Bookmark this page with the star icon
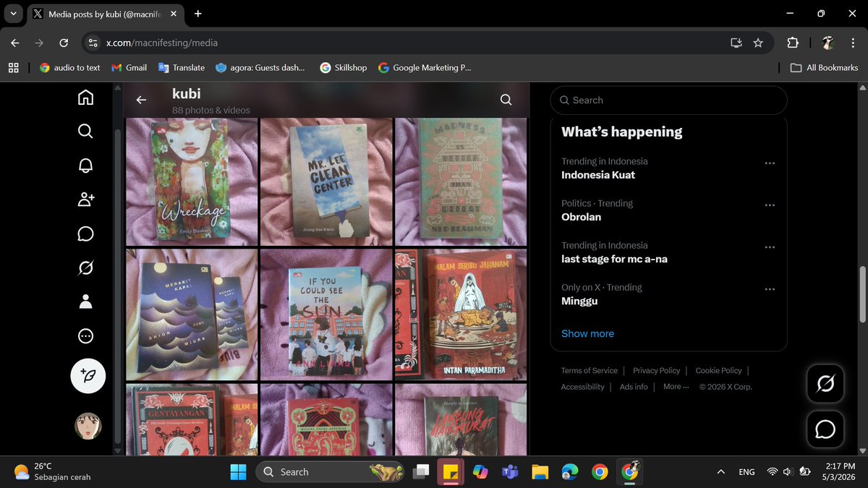This screenshot has width=868, height=488. pyautogui.click(x=758, y=43)
